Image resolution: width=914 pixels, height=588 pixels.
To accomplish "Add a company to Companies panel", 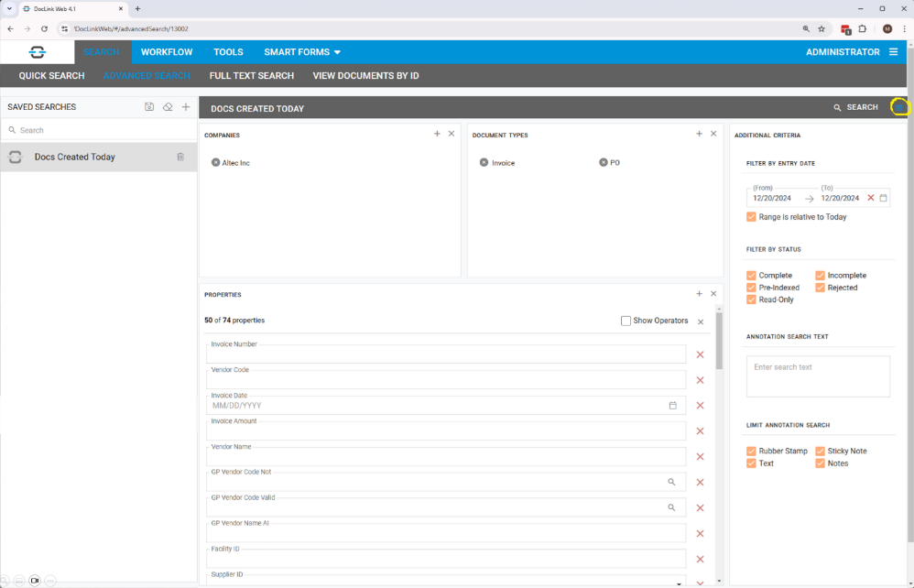I will [437, 134].
